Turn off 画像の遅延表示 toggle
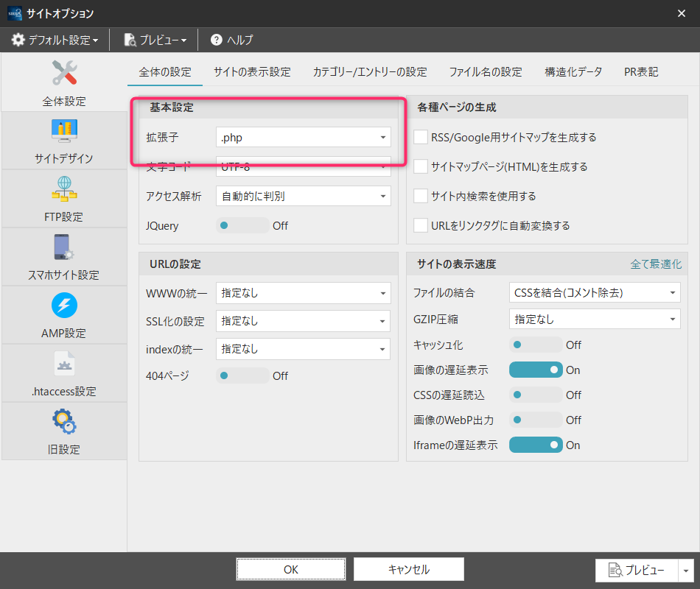The height and width of the screenshot is (589, 700). click(535, 370)
